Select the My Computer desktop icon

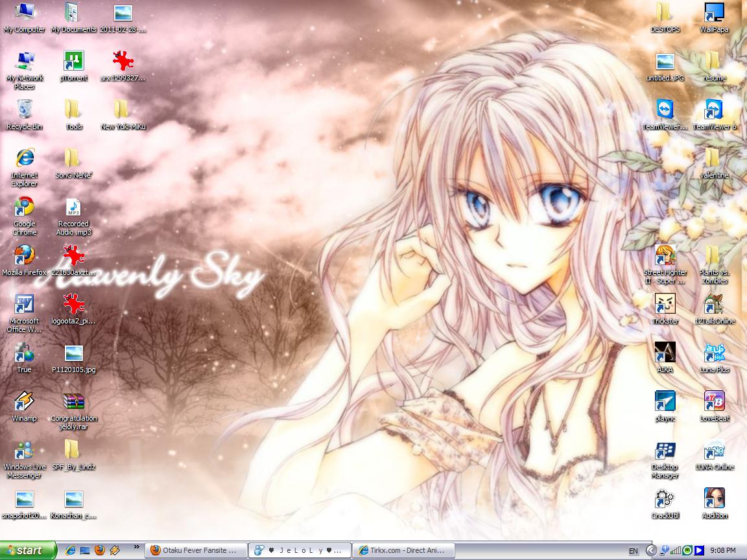[24, 17]
